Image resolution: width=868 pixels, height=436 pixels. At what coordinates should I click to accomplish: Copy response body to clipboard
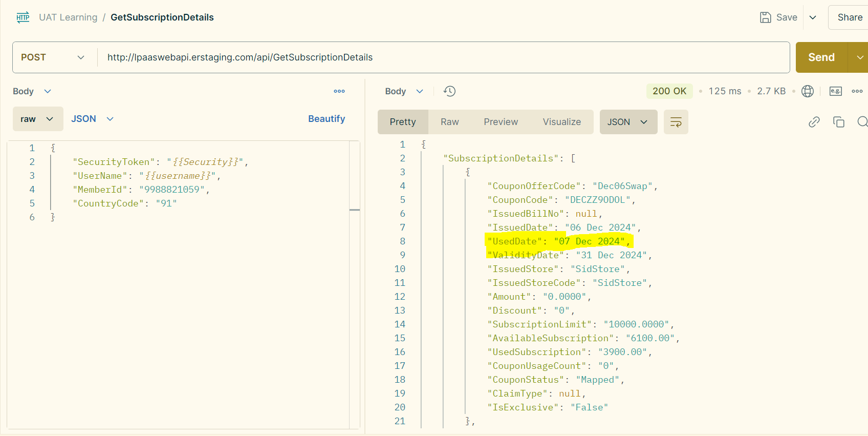(838, 122)
